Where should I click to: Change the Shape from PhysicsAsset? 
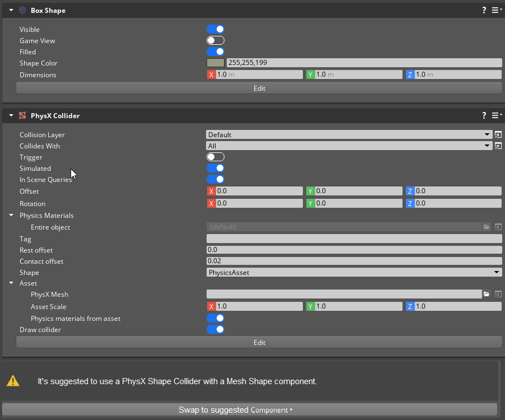click(x=353, y=272)
